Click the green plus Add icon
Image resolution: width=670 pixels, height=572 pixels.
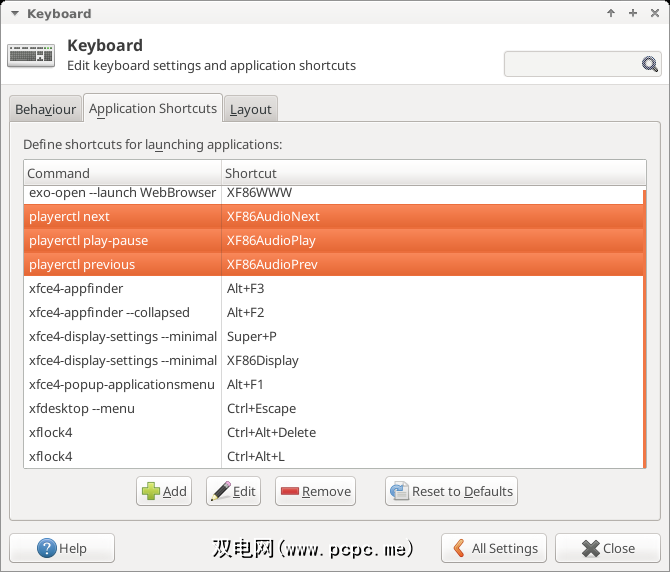pyautogui.click(x=151, y=491)
